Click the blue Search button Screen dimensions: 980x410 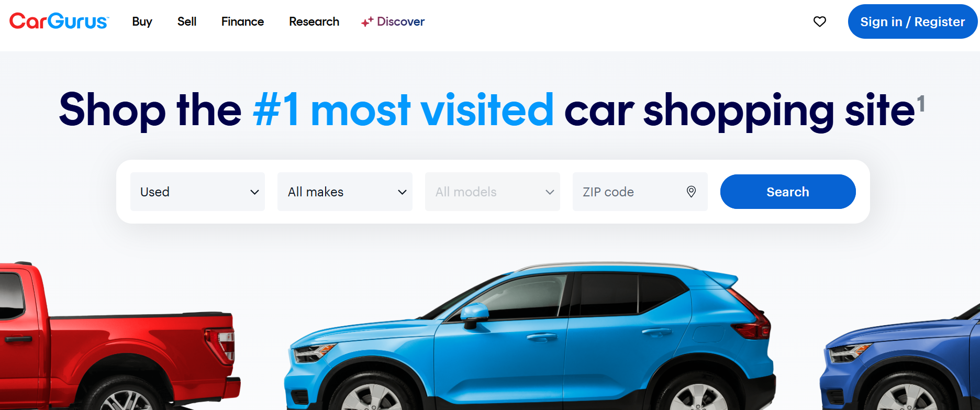tap(788, 192)
